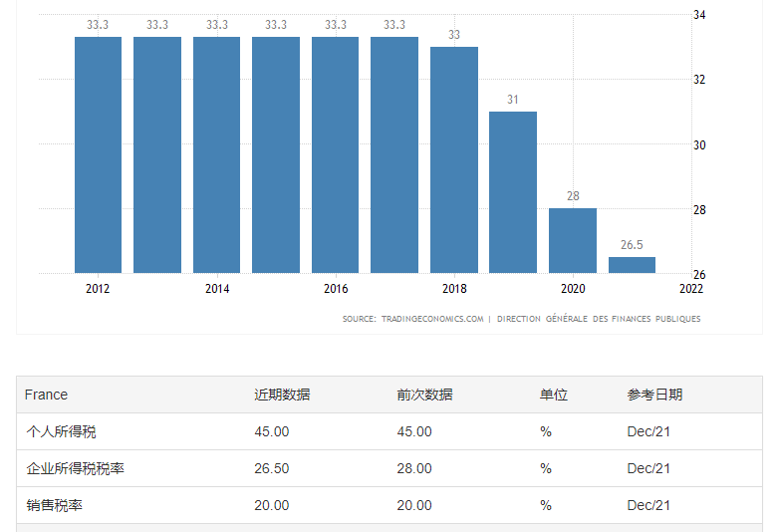Click the 参考日期 column header
This screenshot has height=532, width=775.
[x=654, y=395]
